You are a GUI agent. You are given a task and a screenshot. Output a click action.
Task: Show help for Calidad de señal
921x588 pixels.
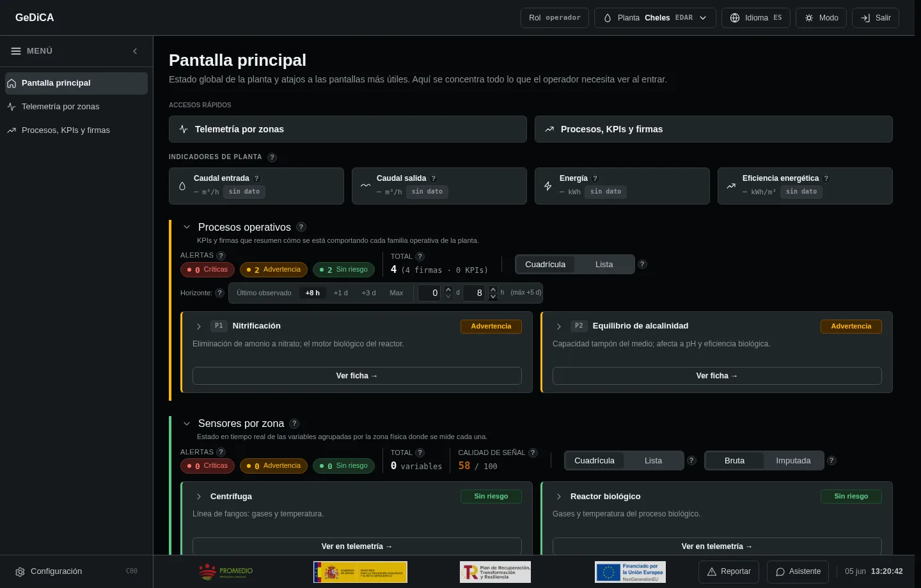pyautogui.click(x=533, y=453)
